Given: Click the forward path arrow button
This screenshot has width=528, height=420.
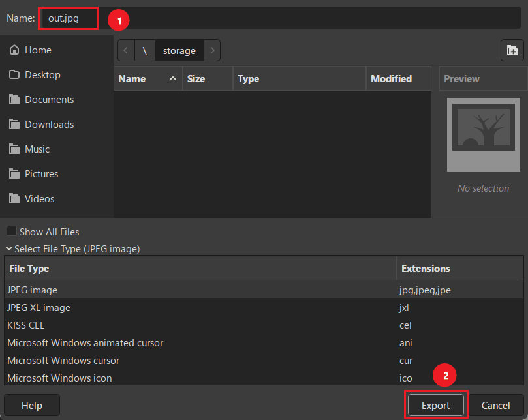Looking at the screenshot, I should tap(212, 50).
